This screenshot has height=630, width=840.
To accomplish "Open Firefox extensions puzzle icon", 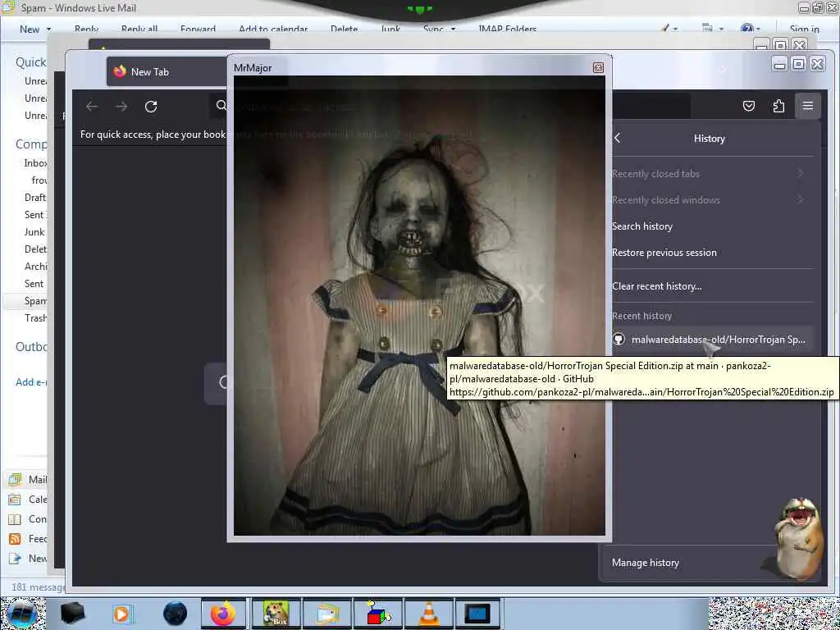I will [x=778, y=106].
